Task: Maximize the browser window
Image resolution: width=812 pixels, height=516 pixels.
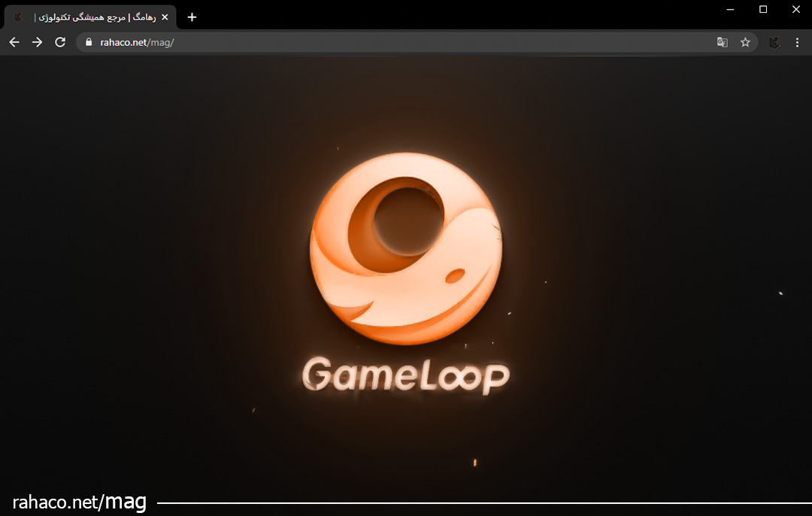Action: [x=763, y=9]
